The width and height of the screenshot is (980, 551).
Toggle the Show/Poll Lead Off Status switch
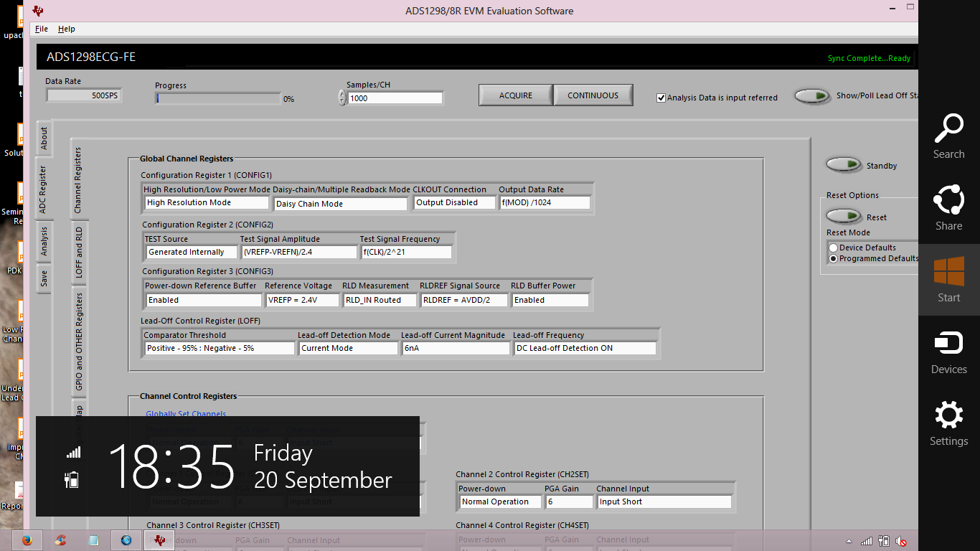point(812,96)
